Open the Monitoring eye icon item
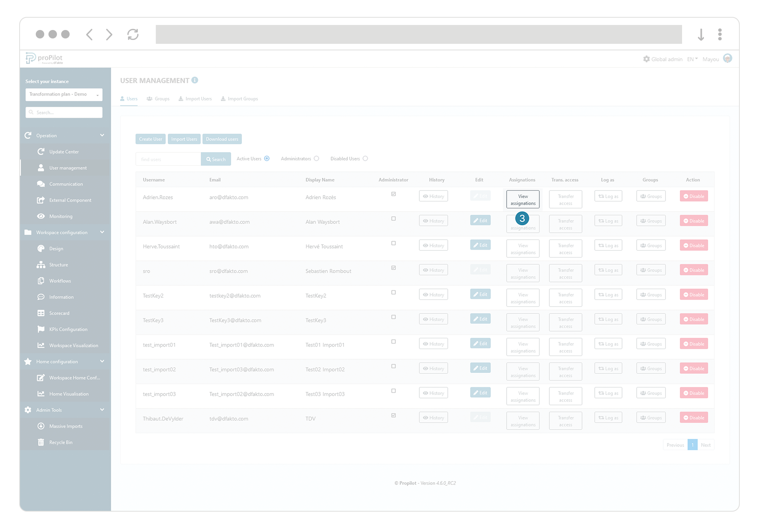 click(x=60, y=216)
